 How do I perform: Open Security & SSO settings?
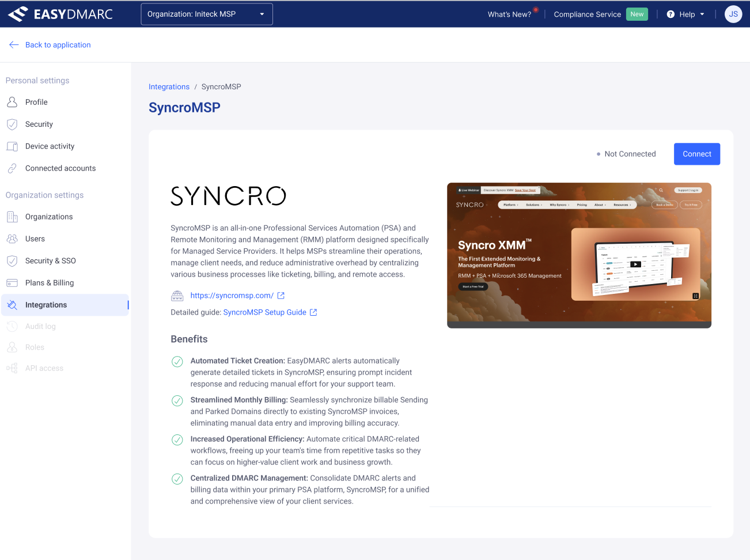pos(51,261)
